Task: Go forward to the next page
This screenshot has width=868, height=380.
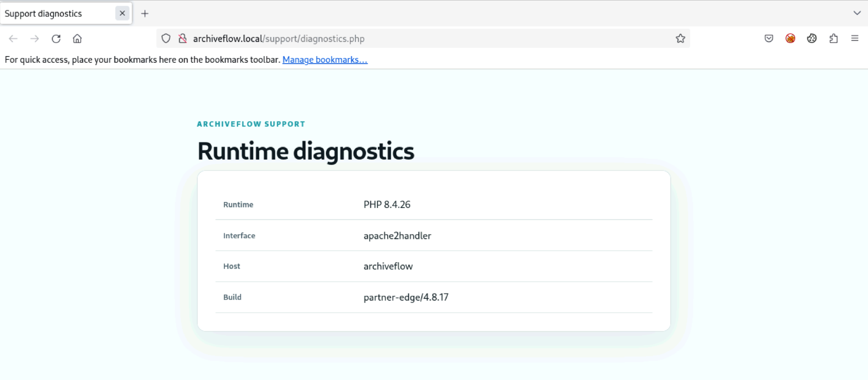Action: point(34,39)
